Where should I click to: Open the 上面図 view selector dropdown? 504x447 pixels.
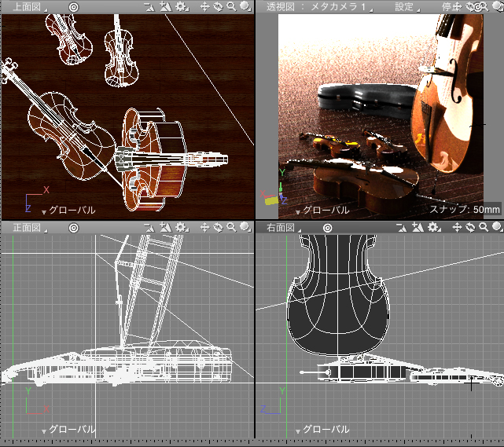(29, 7)
